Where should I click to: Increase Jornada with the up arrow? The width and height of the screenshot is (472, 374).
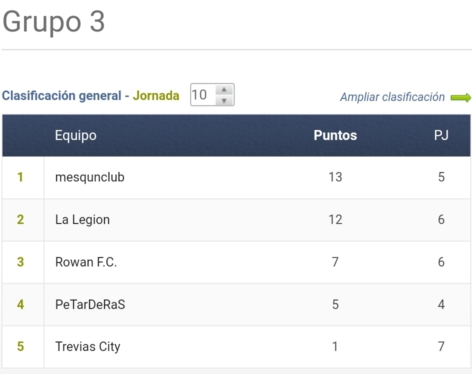[x=224, y=90]
